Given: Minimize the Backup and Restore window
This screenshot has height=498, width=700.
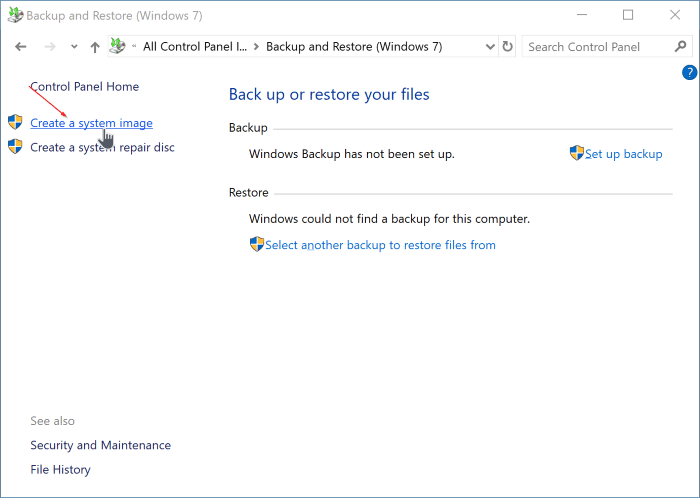Looking at the screenshot, I should [x=582, y=15].
